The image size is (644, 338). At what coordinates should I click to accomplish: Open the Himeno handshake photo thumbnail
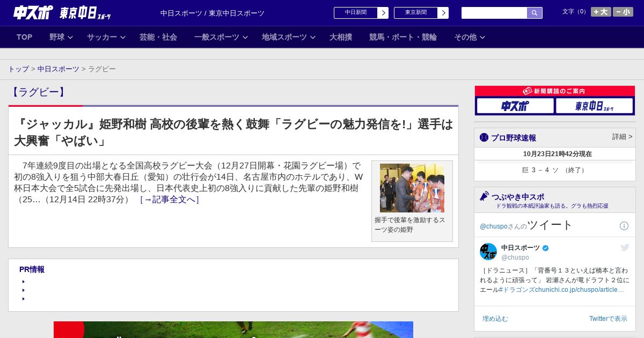pos(412,188)
